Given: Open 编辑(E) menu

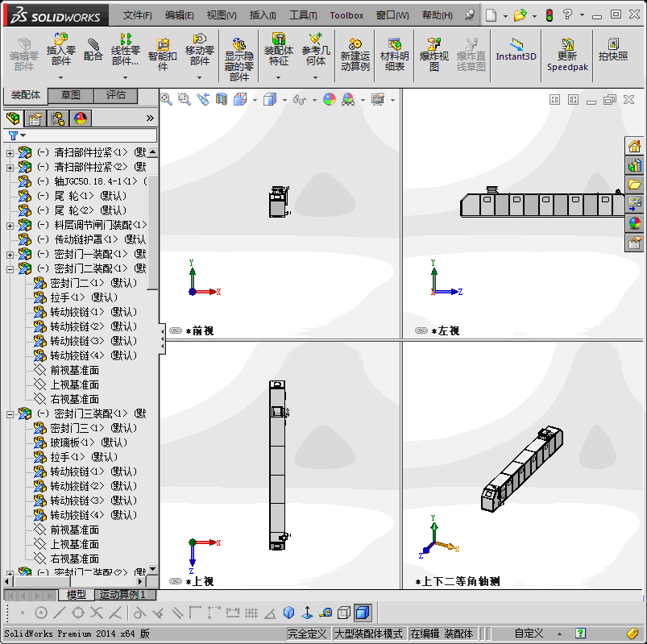Looking at the screenshot, I should pyautogui.click(x=180, y=15).
